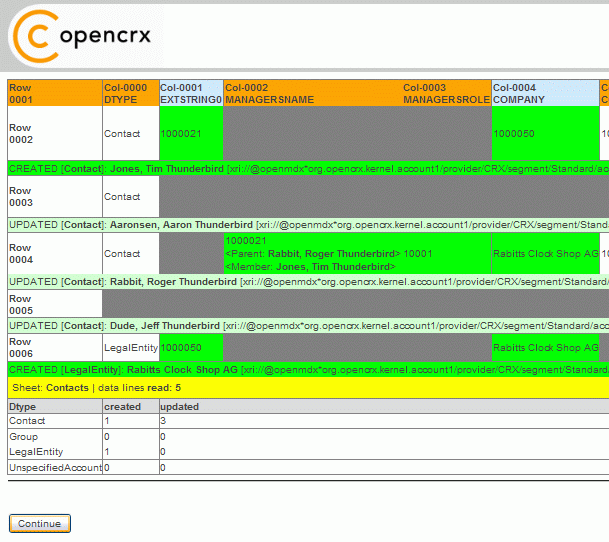This screenshot has width=609, height=542.
Task: Click UPDATED Contact Aaronsen, Aaron Thunderbird line
Action: point(308,225)
